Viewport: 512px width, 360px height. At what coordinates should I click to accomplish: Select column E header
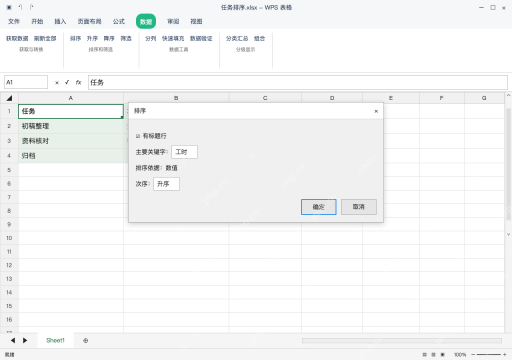[x=391, y=98]
